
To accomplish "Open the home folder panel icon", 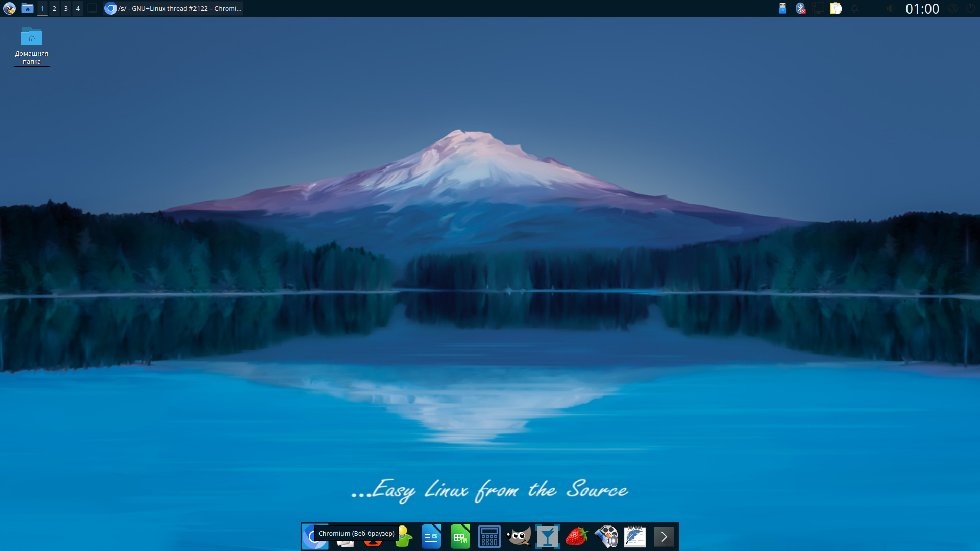I will click(28, 8).
